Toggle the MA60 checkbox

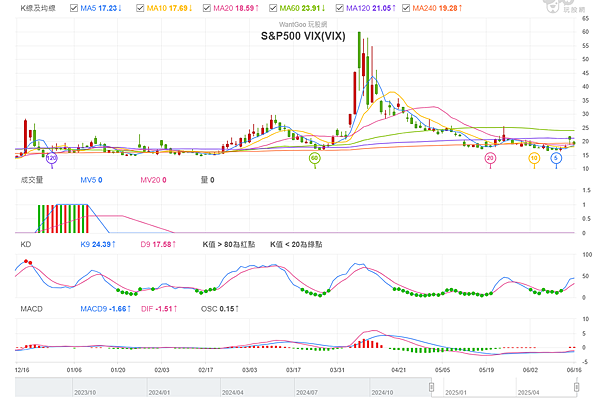tap(273, 8)
